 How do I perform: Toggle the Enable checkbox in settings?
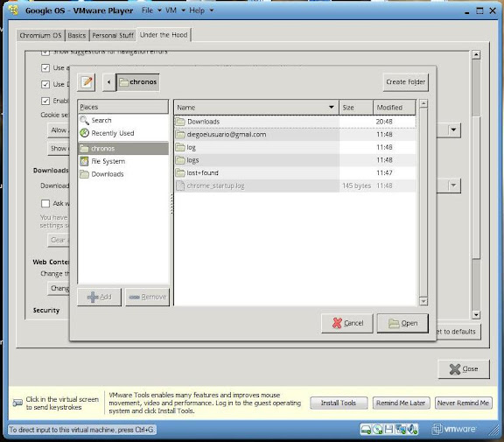[45, 101]
